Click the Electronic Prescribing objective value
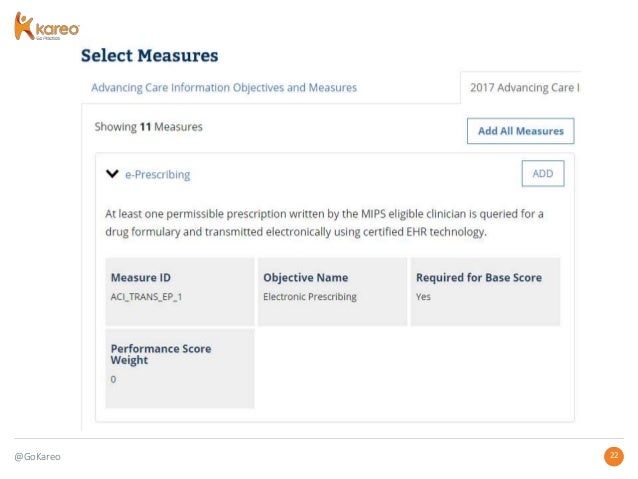638x479 pixels. (309, 297)
